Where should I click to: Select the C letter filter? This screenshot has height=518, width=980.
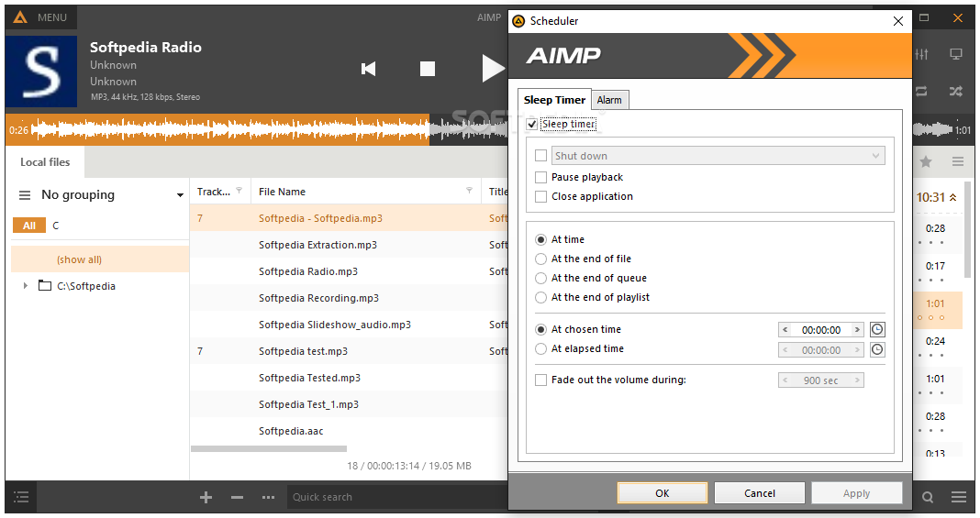click(x=56, y=226)
